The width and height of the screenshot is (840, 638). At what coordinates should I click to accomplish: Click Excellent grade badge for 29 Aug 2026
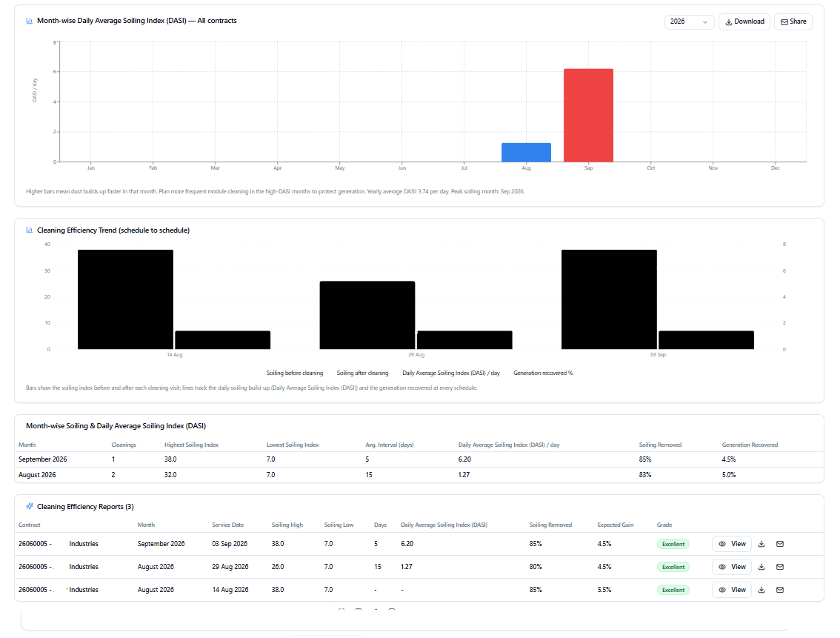click(x=673, y=567)
